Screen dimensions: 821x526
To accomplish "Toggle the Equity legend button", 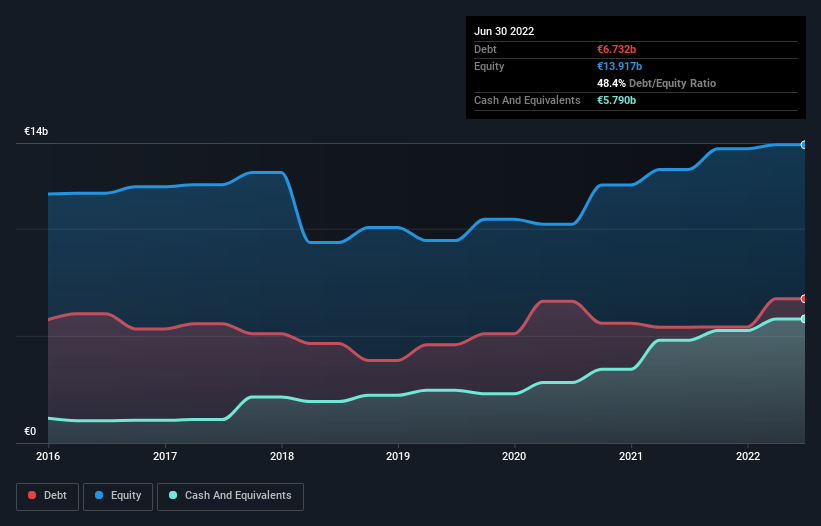I will point(118,496).
